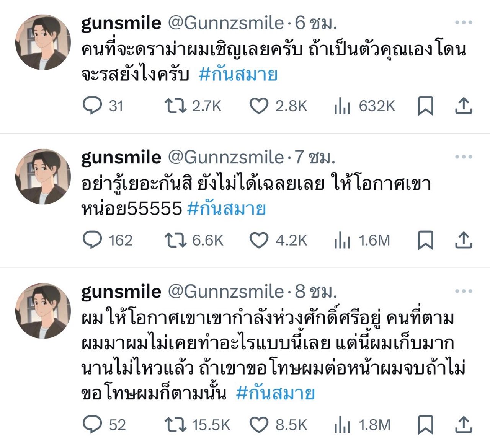Like the tweet with 2.8K likes
Screen dimensions: 490x448
click(x=259, y=106)
